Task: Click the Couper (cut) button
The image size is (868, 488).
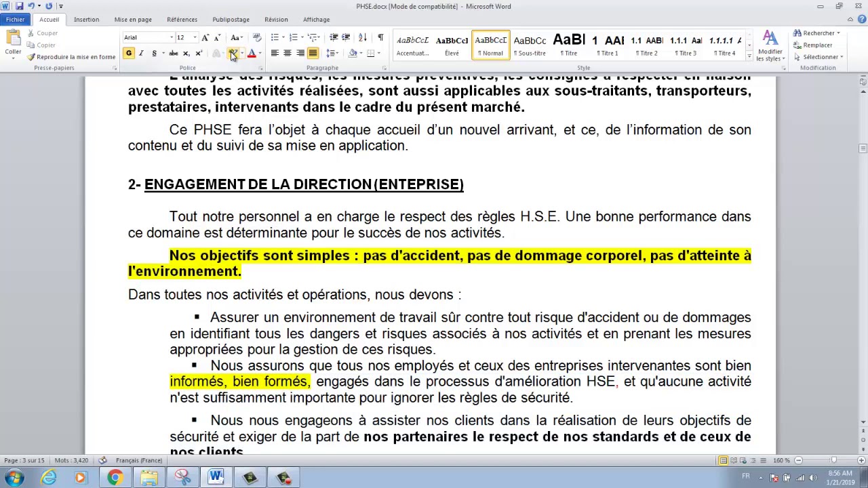Action: click(42, 33)
